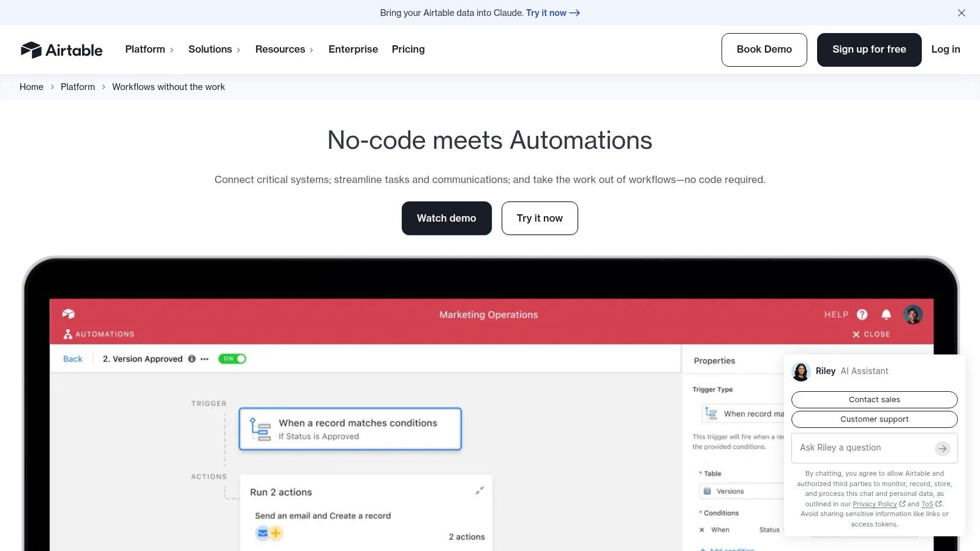Toggle the ON switch for Version Approved
The height and width of the screenshot is (551, 980).
point(232,359)
